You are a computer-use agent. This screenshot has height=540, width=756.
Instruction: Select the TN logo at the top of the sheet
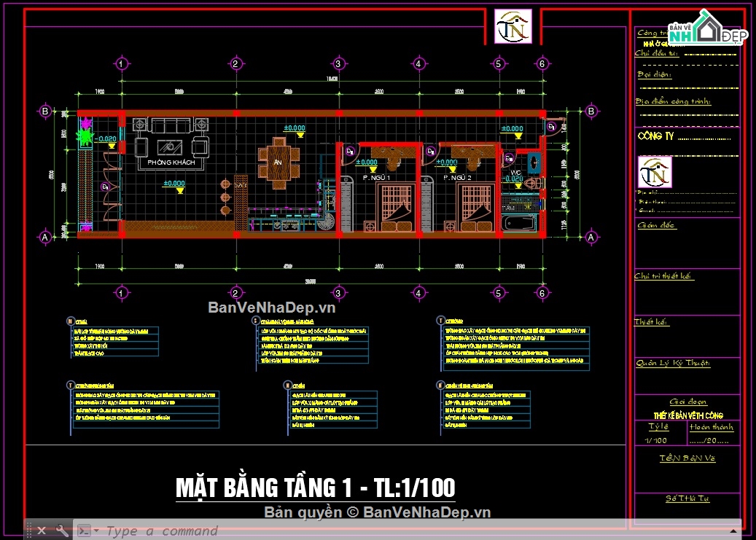click(513, 26)
